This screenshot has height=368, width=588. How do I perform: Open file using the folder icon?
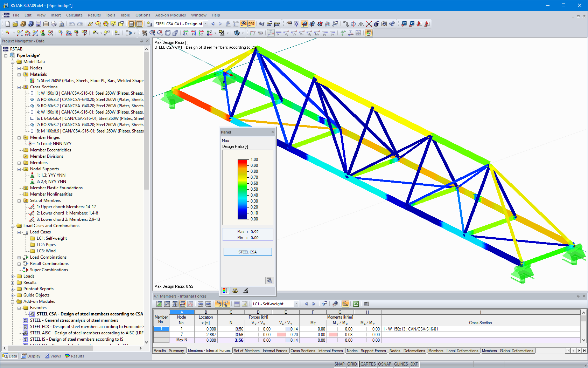tap(15, 24)
